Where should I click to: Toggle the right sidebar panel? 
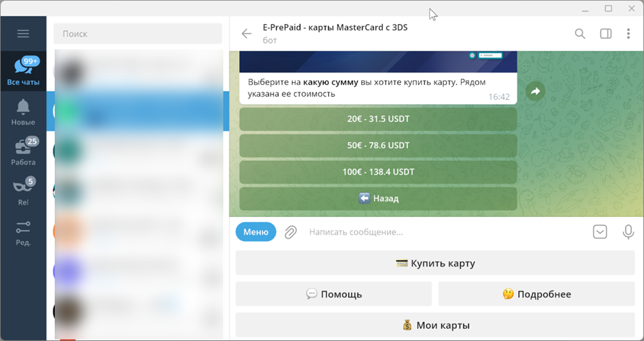606,34
